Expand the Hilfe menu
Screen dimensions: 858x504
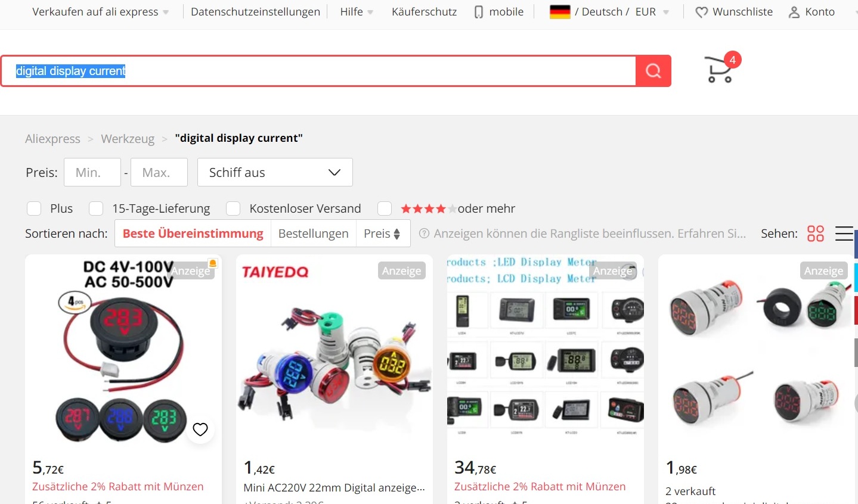[357, 12]
